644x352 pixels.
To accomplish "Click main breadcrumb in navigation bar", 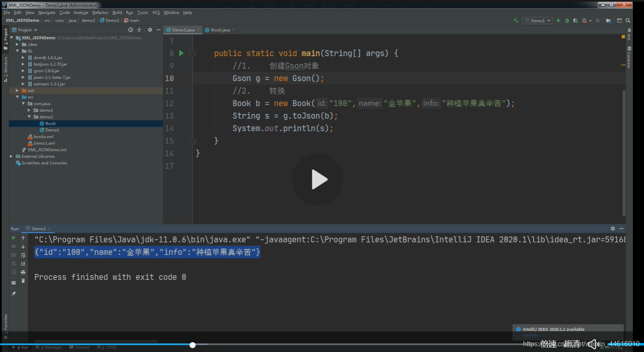I will click(132, 21).
